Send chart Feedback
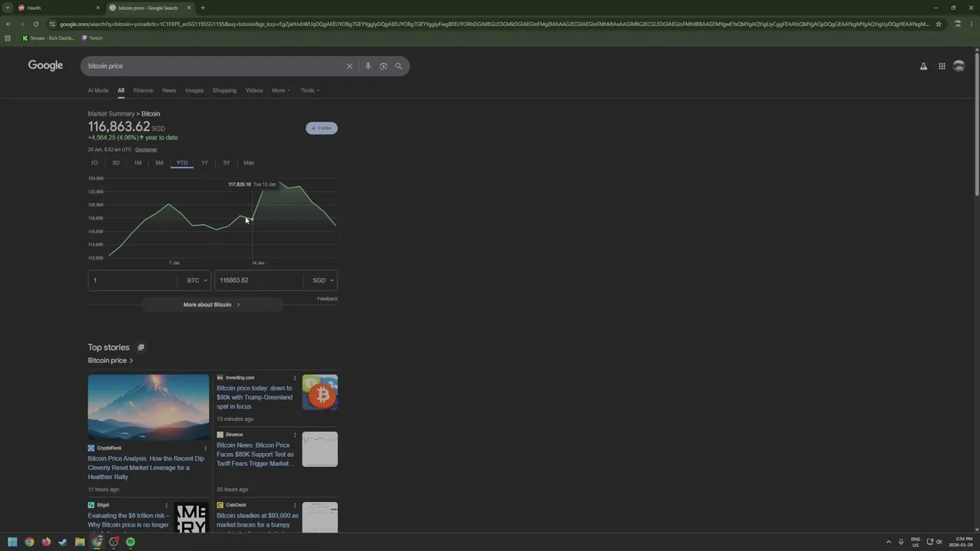The image size is (980, 551). 327,298
